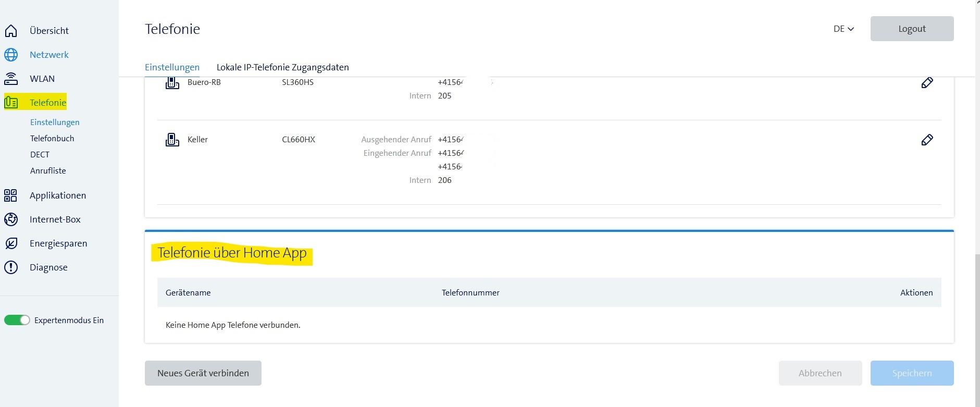
Task: Click the Energiesparen leaf icon
Action: 11,243
